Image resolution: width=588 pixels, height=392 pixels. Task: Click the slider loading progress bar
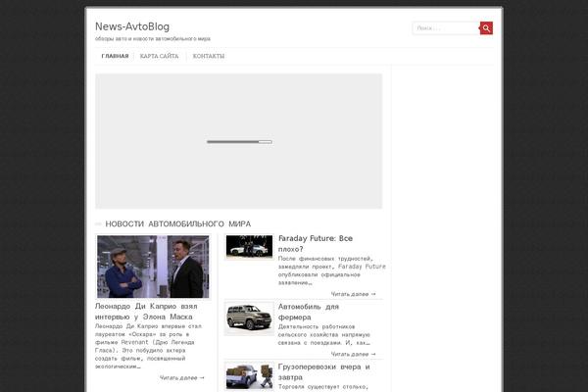pyautogui.click(x=239, y=142)
